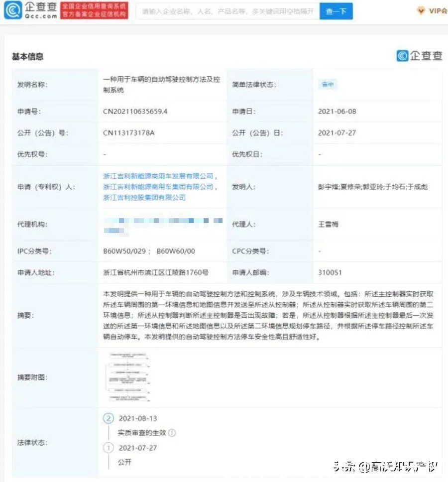This screenshot has width=448, height=482.
Task: Click the 实质审查的生效 status text
Action: click(142, 433)
